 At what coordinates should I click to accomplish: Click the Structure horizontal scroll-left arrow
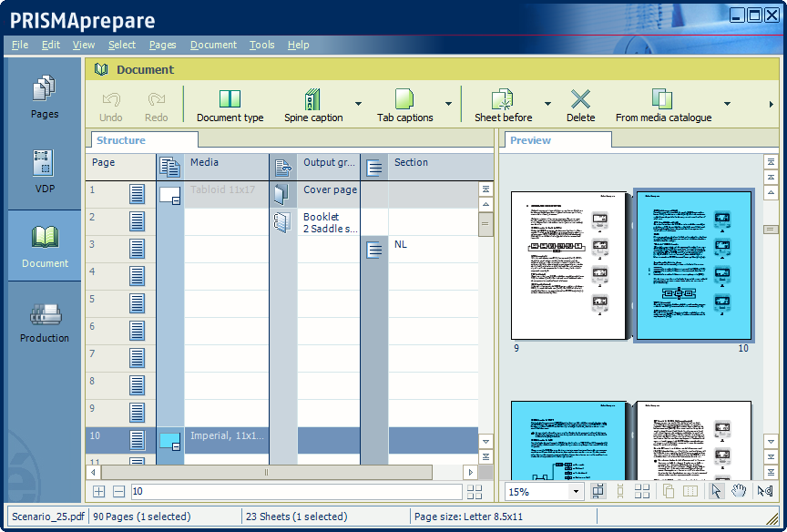(93, 472)
